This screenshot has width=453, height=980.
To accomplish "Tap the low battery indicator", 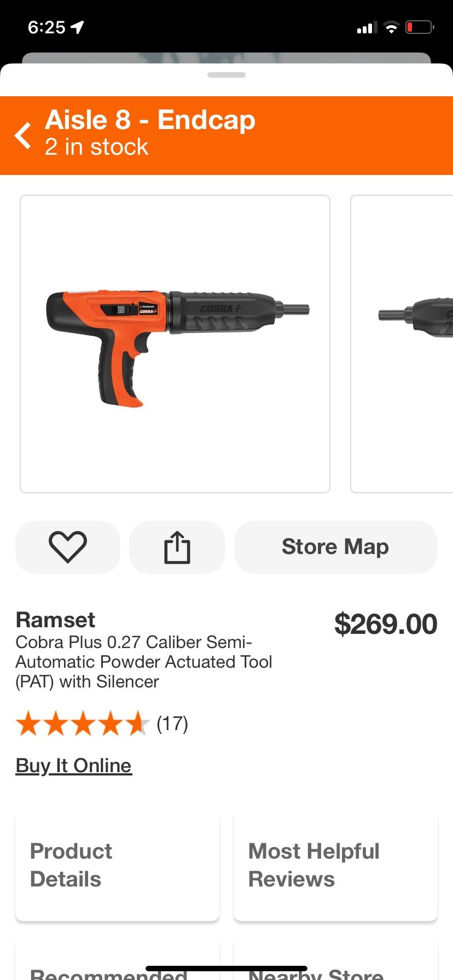I will (x=419, y=26).
